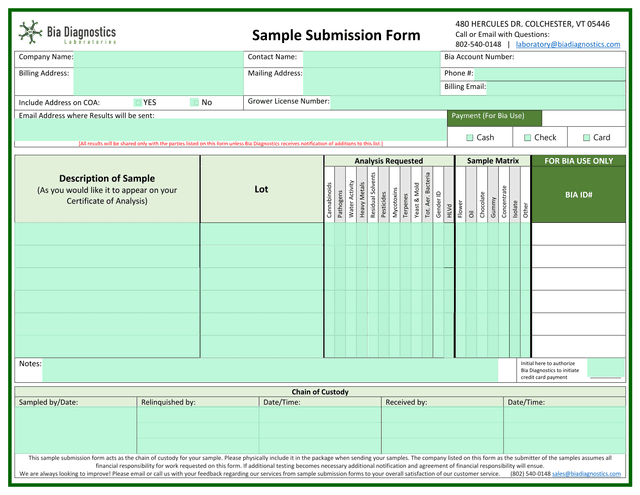Click first Relinquished by field
Screen dimensions: 640x495
198,415
